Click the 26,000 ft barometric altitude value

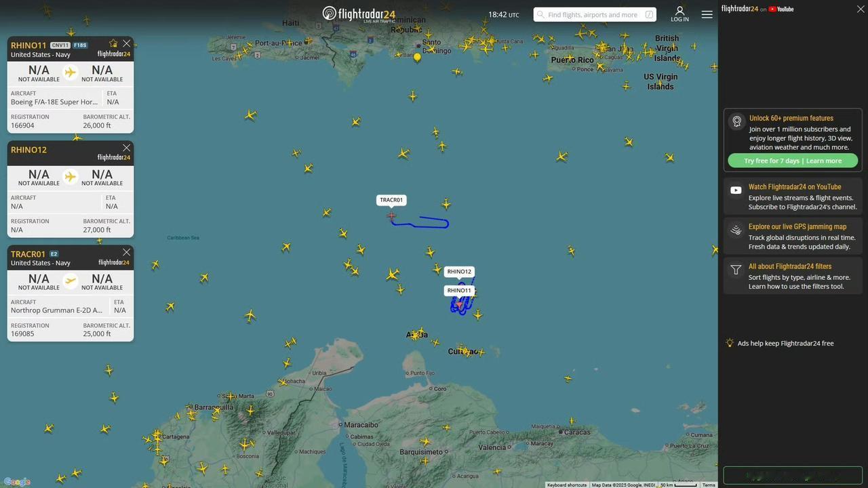pyautogui.click(x=97, y=125)
